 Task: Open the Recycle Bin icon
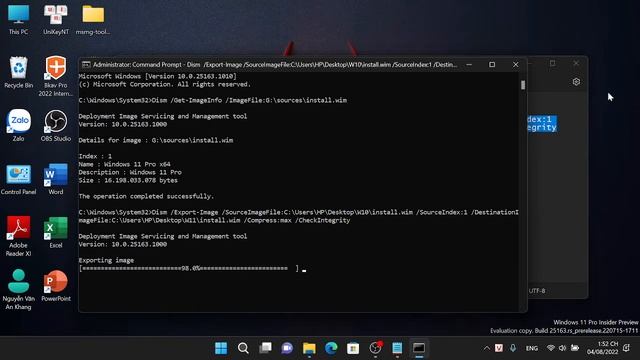[18, 73]
